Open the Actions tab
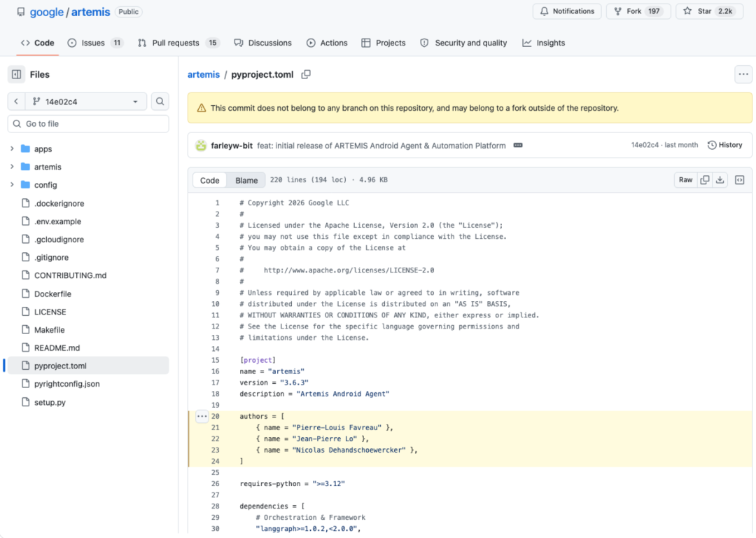Screen dimensions: 756x538 [x=327, y=43]
